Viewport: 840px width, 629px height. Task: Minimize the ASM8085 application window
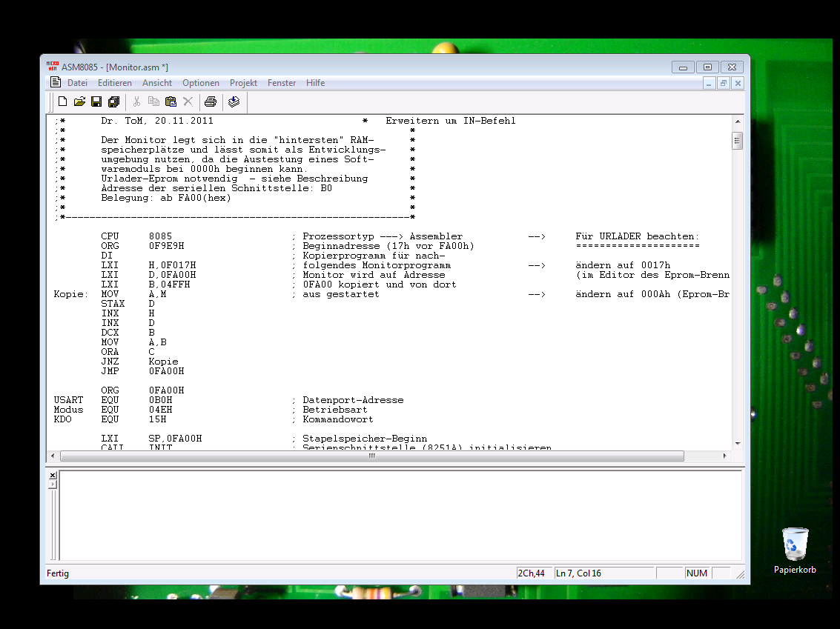[x=683, y=67]
